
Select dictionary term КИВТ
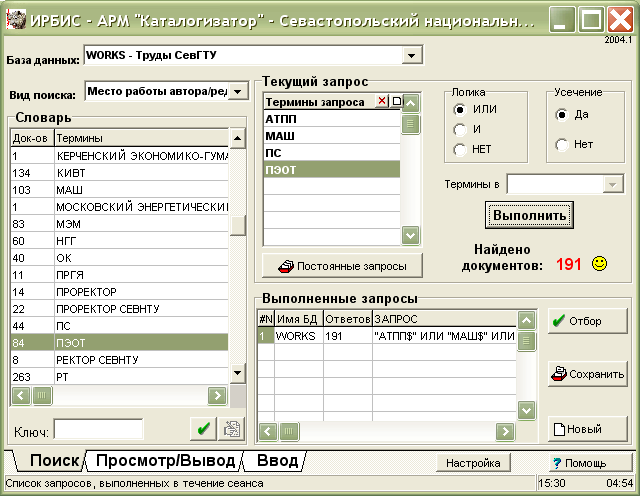pos(120,173)
